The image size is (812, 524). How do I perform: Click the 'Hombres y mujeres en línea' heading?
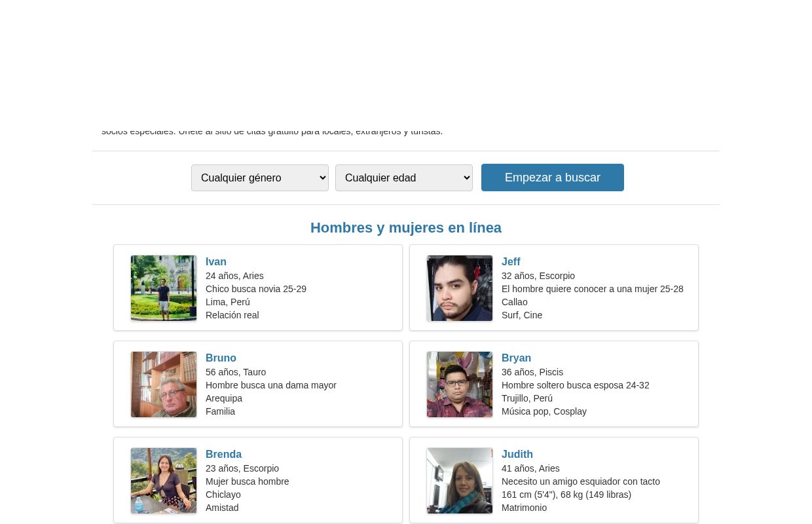(406, 227)
